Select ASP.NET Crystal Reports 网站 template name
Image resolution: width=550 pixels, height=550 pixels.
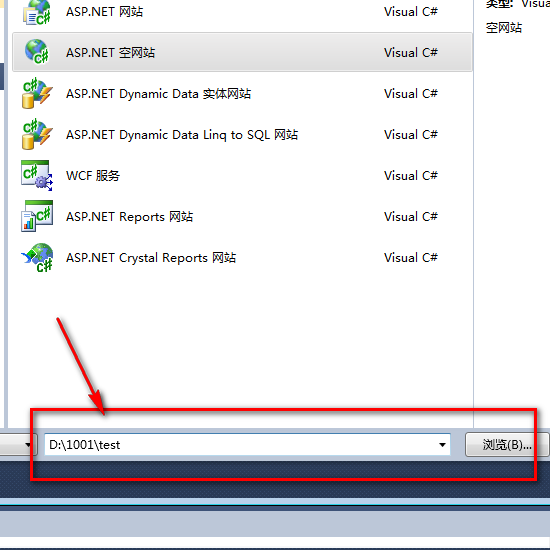point(151,258)
